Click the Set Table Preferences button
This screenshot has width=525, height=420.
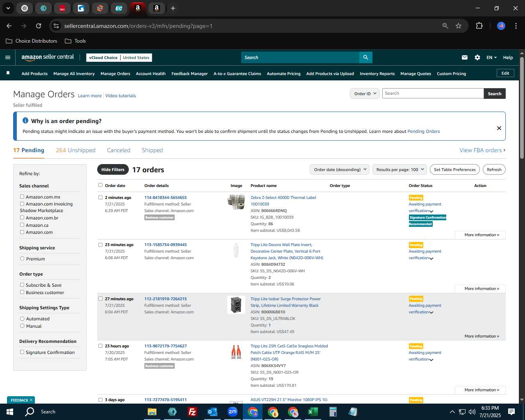coord(454,169)
